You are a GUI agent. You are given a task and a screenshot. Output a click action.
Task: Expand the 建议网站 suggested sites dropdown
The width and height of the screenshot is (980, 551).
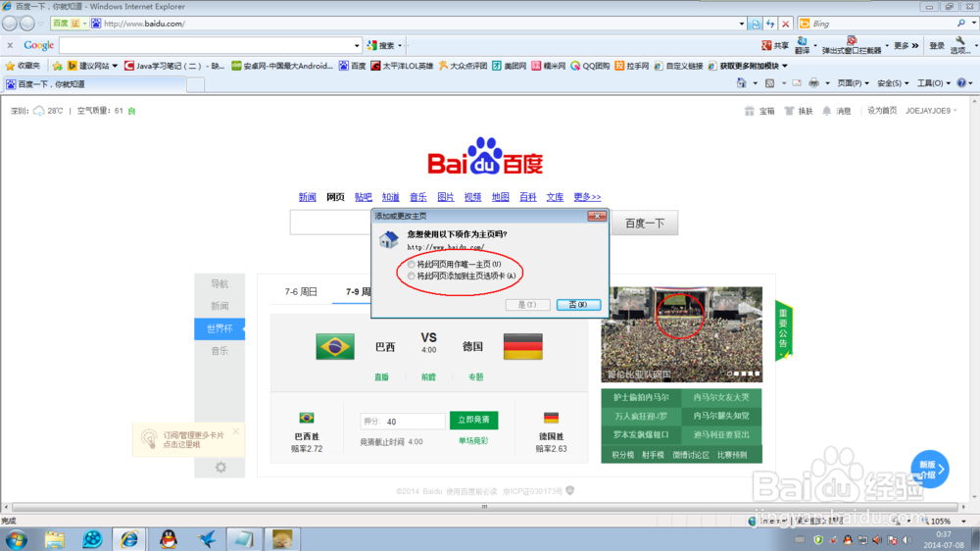115,66
